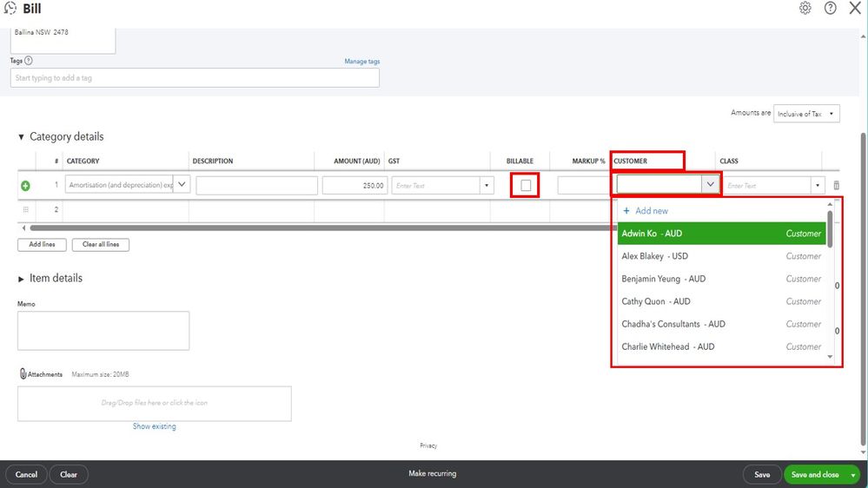Select customer Alex Blakey - USD

click(x=721, y=256)
